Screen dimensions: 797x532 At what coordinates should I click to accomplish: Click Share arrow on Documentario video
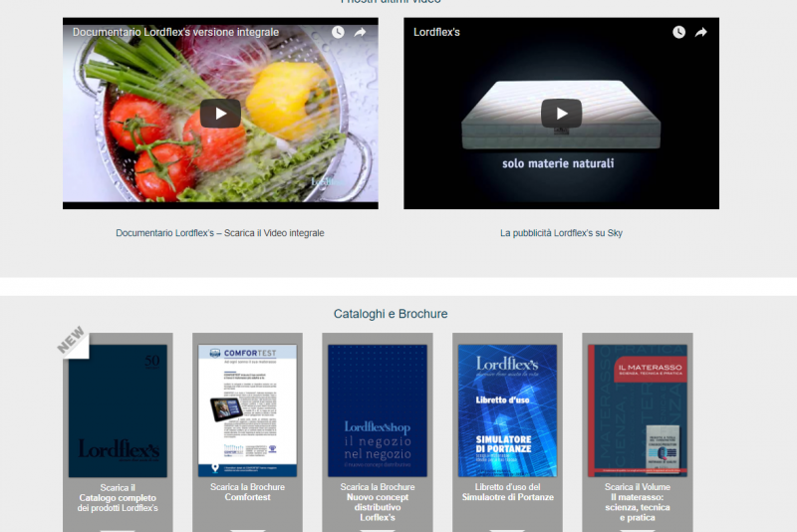pyautogui.click(x=360, y=32)
